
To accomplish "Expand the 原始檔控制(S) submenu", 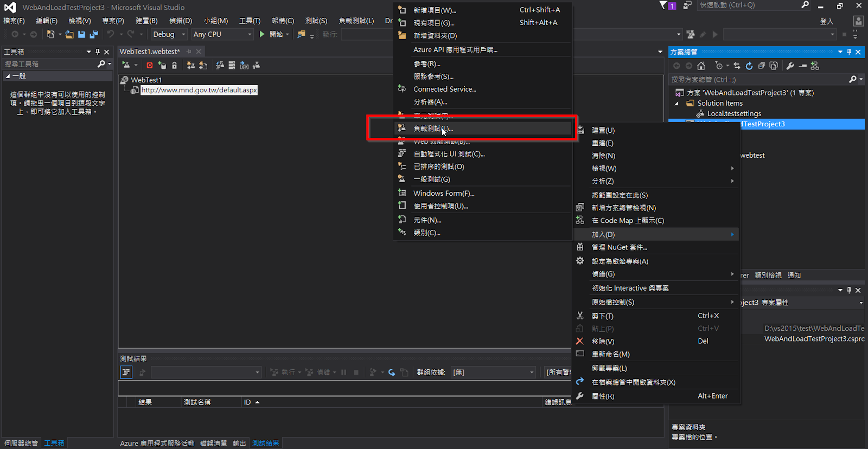I will (x=656, y=302).
